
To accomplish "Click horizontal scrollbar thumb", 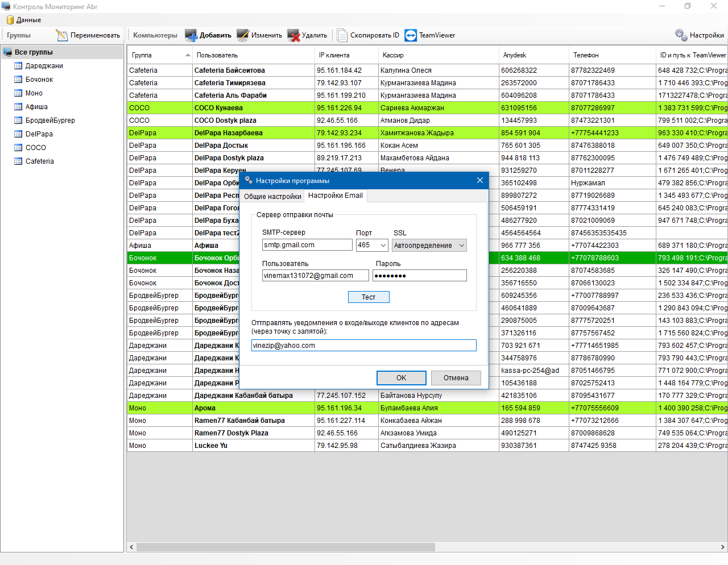I will pos(286,547).
